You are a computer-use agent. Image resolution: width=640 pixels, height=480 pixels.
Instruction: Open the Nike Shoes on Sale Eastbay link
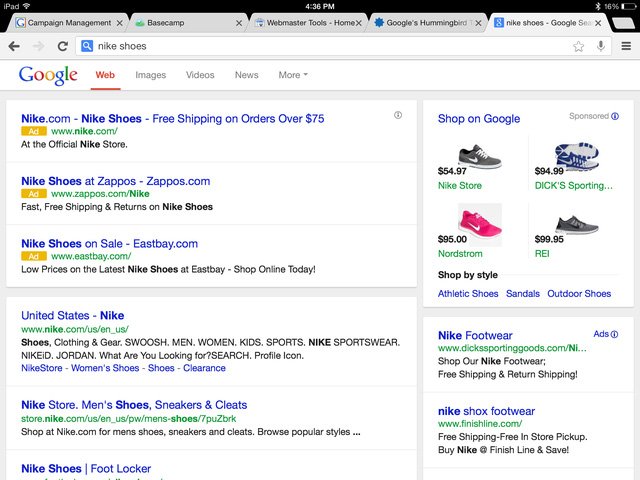click(x=109, y=244)
